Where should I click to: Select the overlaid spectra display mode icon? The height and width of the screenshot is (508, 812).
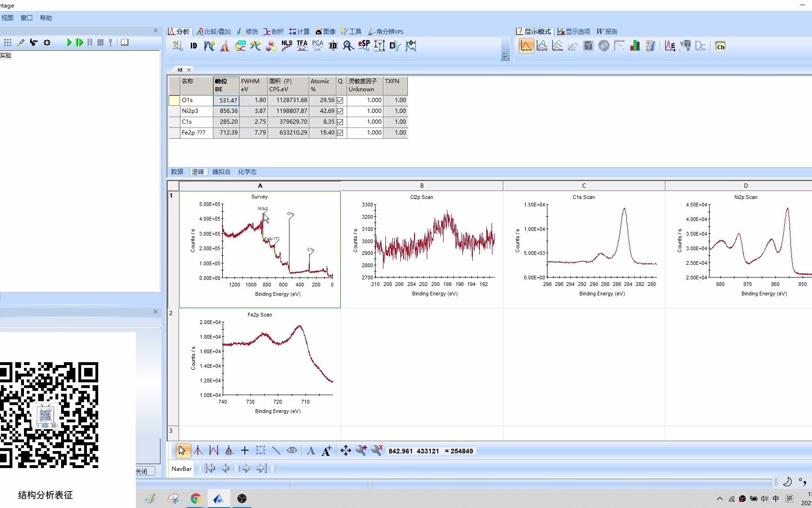coord(542,46)
